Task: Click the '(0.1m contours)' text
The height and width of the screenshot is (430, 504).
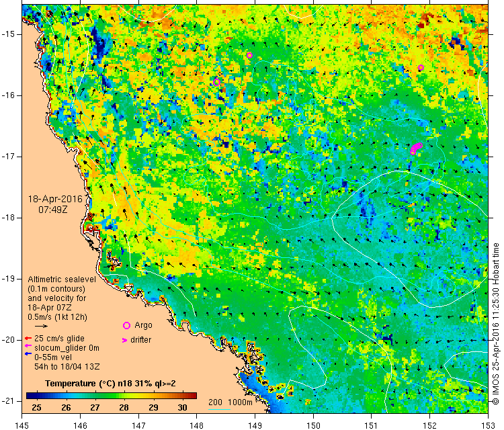Action: pos(56,289)
